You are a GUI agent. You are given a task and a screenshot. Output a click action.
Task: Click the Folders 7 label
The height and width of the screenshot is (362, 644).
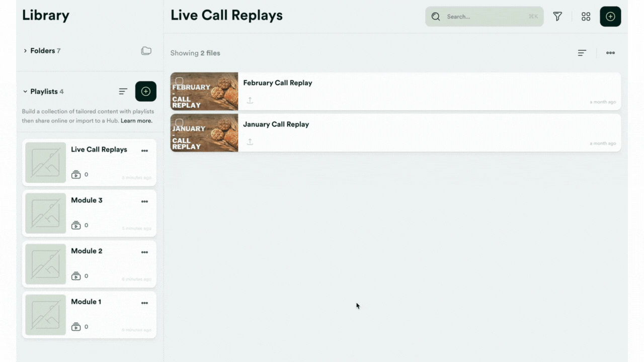click(x=45, y=51)
